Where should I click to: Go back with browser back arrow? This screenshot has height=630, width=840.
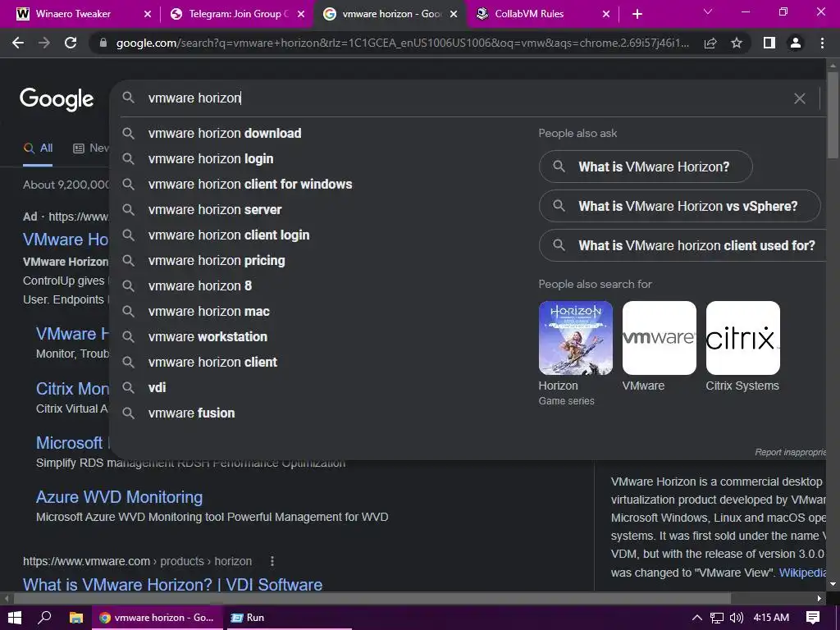point(18,43)
